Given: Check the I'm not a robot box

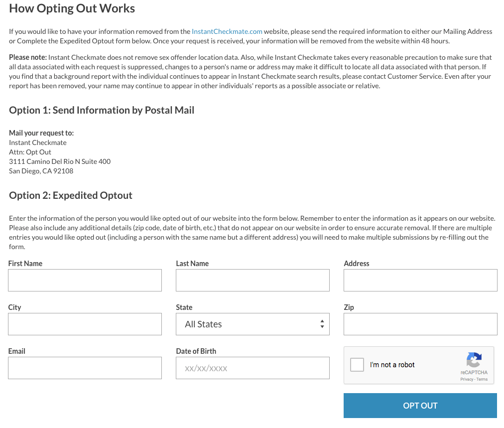Looking at the screenshot, I should (357, 365).
